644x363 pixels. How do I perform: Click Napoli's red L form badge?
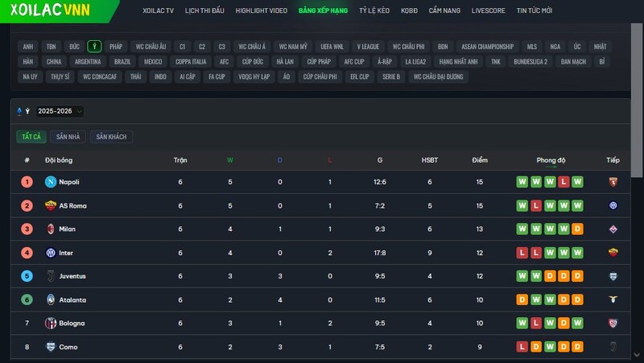coord(563,182)
